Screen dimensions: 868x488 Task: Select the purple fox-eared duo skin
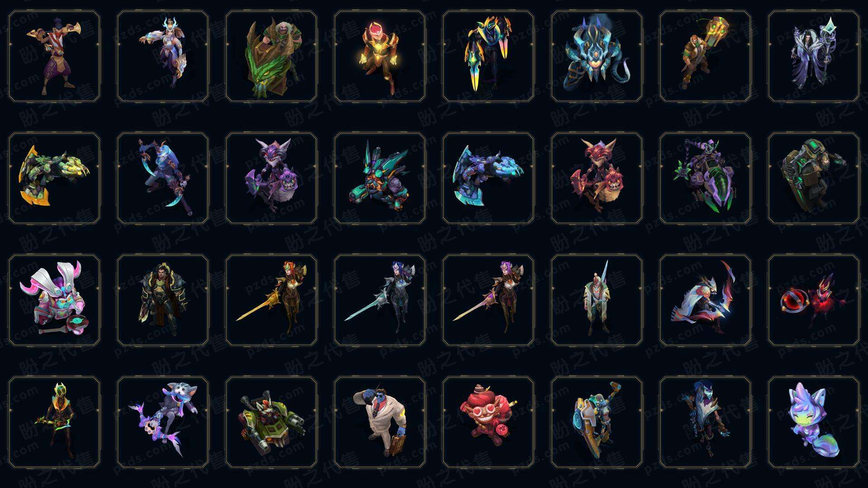271,178
